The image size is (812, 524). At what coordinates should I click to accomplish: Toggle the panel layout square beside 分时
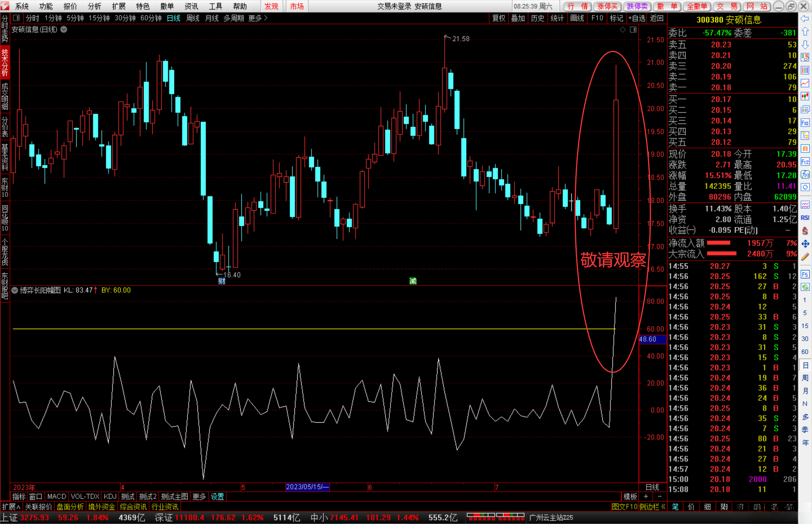click(16, 18)
